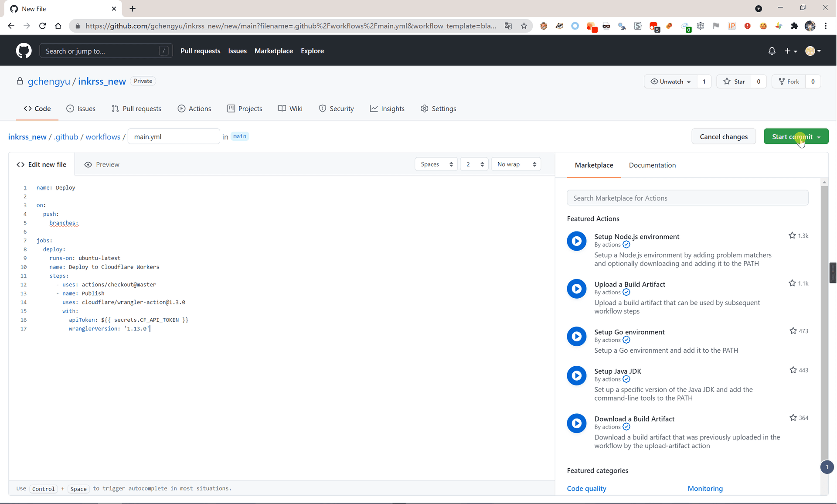Viewport: 837px width, 504px height.
Task: Star the inkrss_new repository
Action: coord(734,81)
